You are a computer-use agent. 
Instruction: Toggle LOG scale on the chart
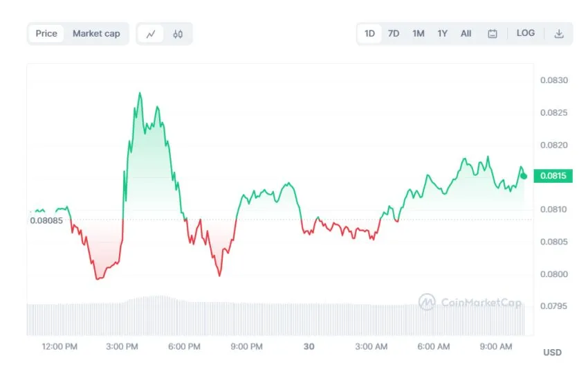point(526,33)
